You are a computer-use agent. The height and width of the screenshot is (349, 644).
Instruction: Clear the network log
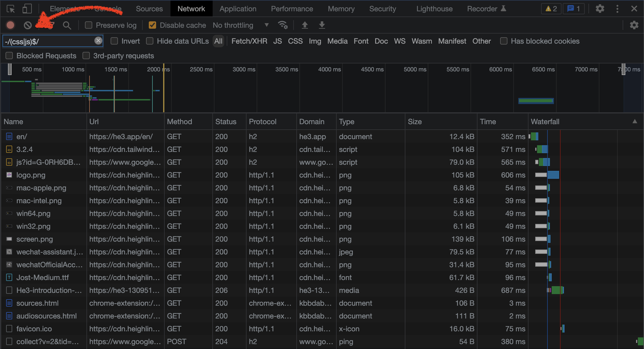(28, 25)
